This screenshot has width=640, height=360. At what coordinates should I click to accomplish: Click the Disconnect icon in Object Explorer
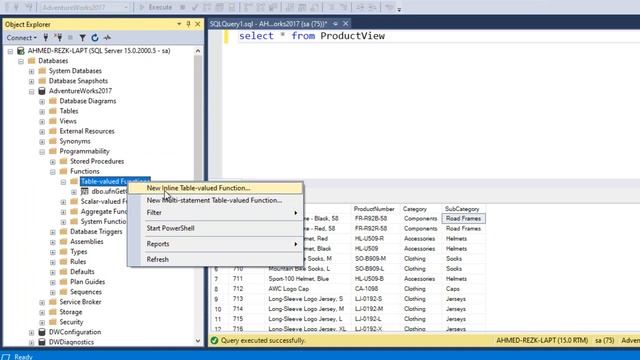click(x=58, y=38)
